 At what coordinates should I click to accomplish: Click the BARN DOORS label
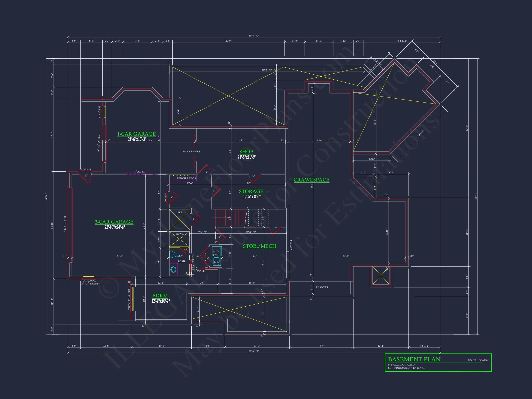pos(191,151)
